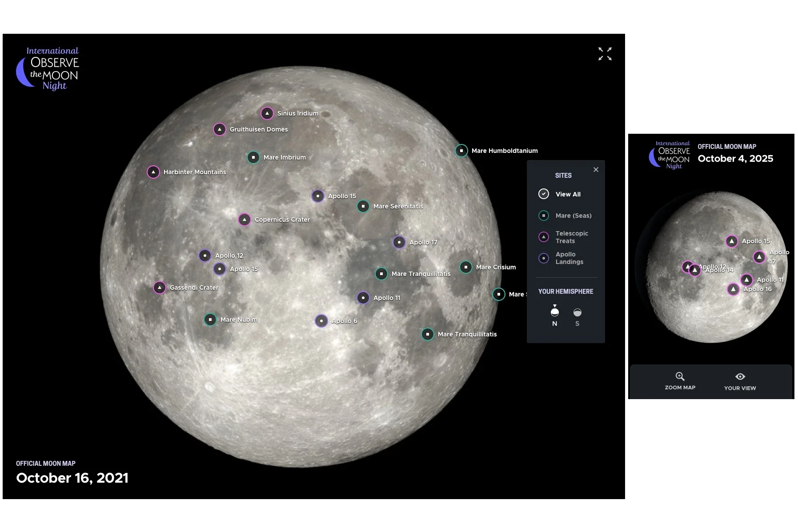Filter sites by Telescopic Treats
Viewport: 798px width, 532px height.
click(543, 237)
